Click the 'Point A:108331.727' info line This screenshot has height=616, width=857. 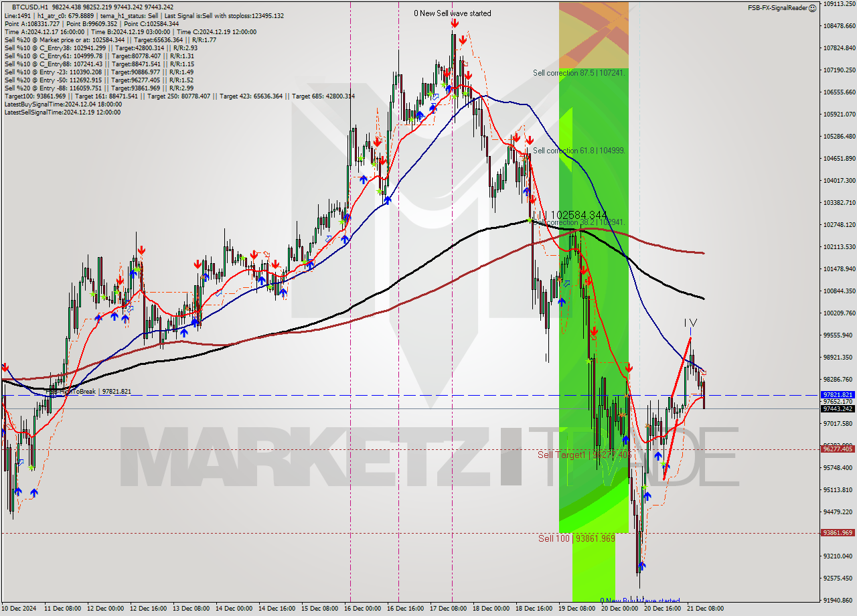92,23
